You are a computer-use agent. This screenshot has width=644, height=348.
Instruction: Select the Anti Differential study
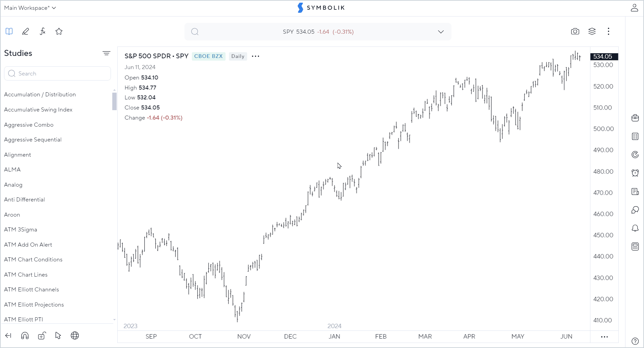click(24, 199)
